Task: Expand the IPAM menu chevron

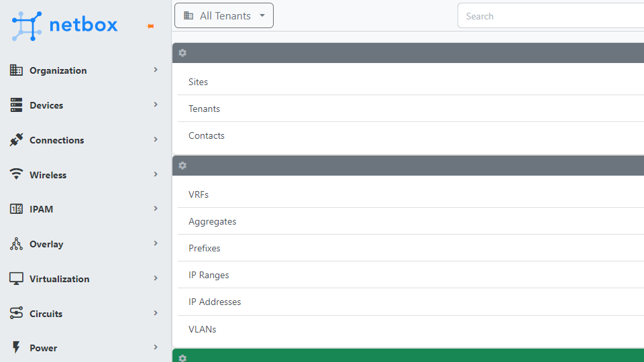Action: [x=156, y=208]
